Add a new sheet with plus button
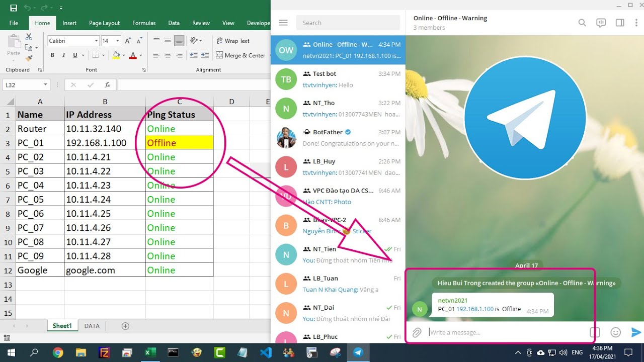 (125, 326)
